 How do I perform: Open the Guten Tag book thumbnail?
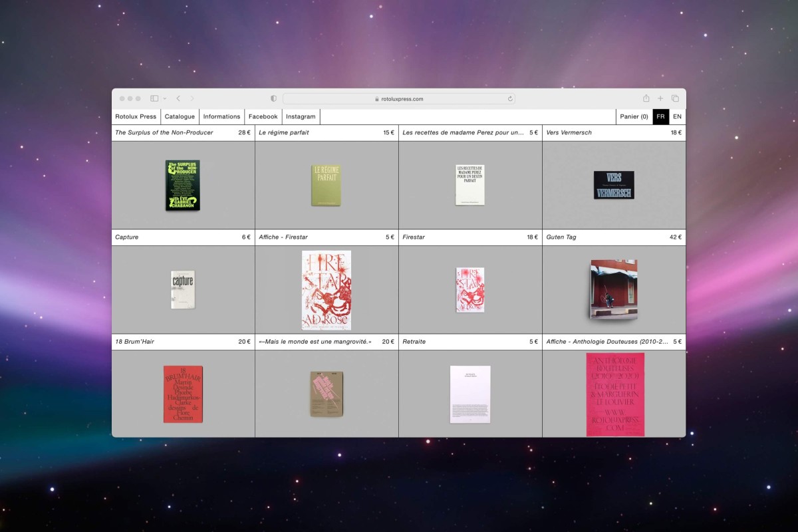(x=613, y=289)
